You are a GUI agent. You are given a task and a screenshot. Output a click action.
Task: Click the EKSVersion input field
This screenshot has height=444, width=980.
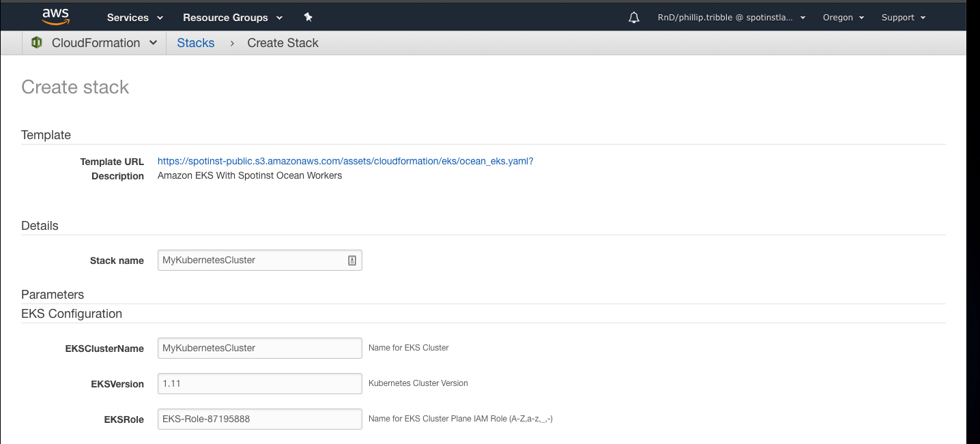click(259, 383)
